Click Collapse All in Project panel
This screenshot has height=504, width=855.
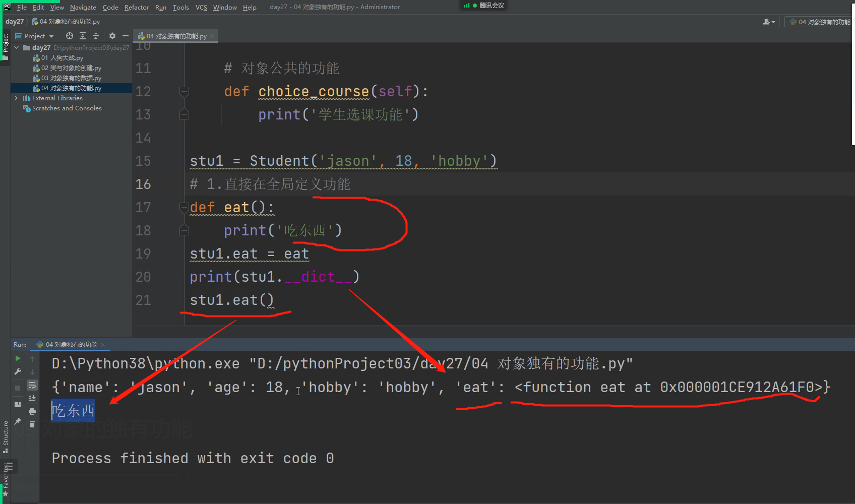[96, 36]
